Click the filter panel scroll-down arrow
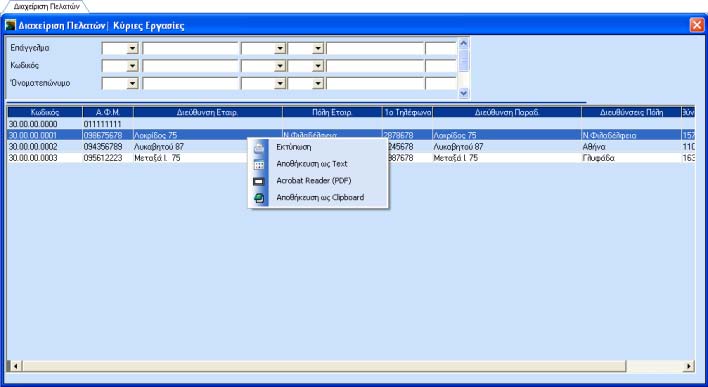This screenshot has width=708, height=387. pyautogui.click(x=464, y=93)
